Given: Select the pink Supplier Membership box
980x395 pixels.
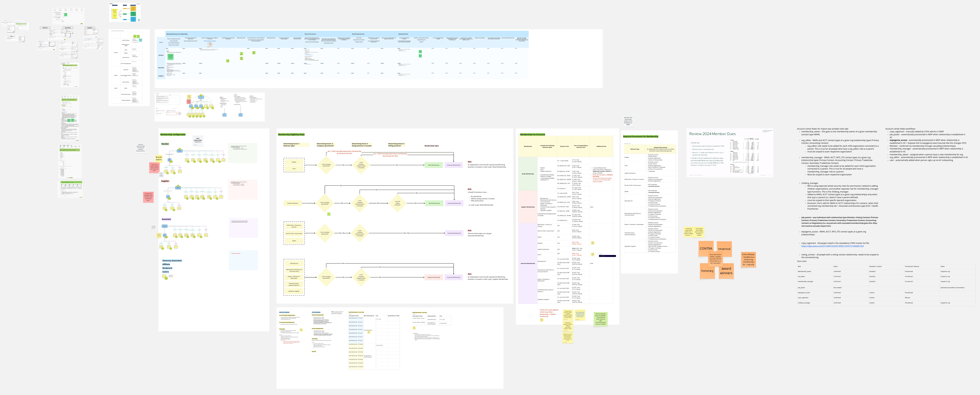Looking at the screenshot, I should coord(434,277).
